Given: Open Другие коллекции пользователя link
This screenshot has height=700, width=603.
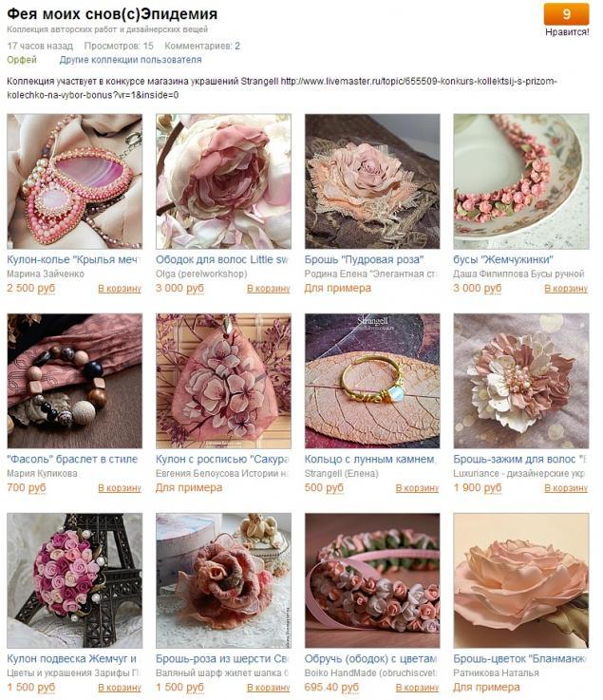Looking at the screenshot, I should (x=130, y=60).
